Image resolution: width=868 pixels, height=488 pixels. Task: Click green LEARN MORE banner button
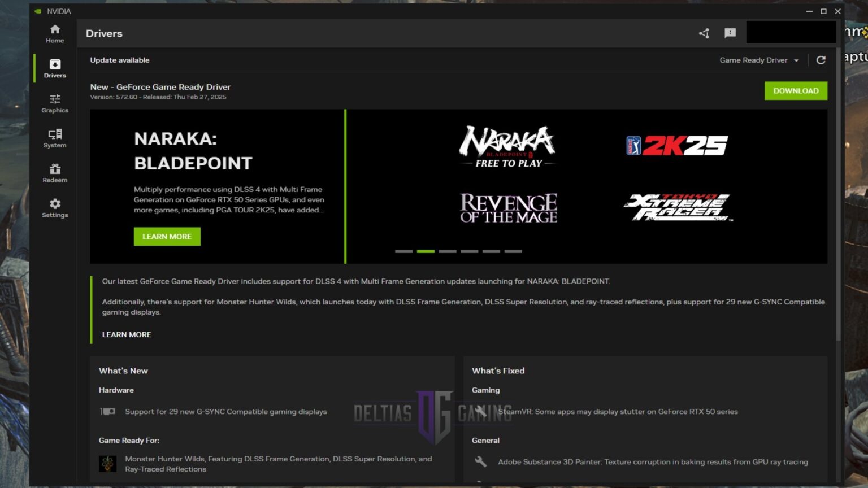(x=167, y=237)
